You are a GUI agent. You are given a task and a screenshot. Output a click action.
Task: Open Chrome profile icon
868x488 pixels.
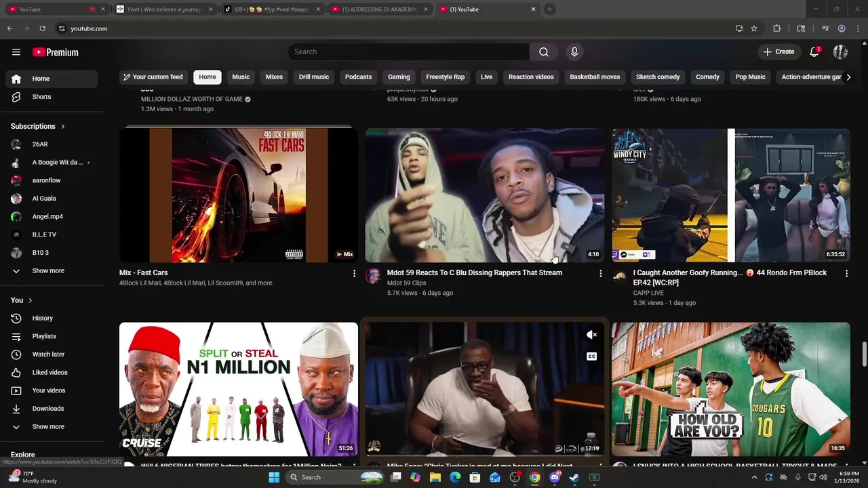[842, 28]
